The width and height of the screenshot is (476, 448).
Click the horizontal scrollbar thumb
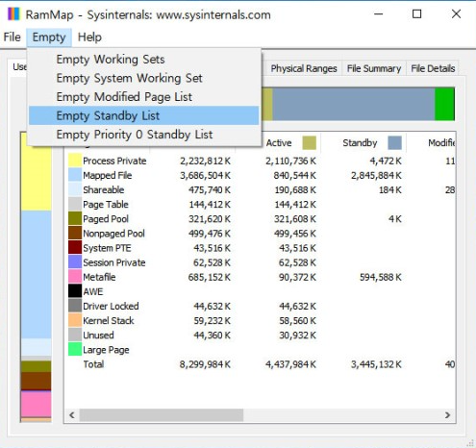coord(162,415)
